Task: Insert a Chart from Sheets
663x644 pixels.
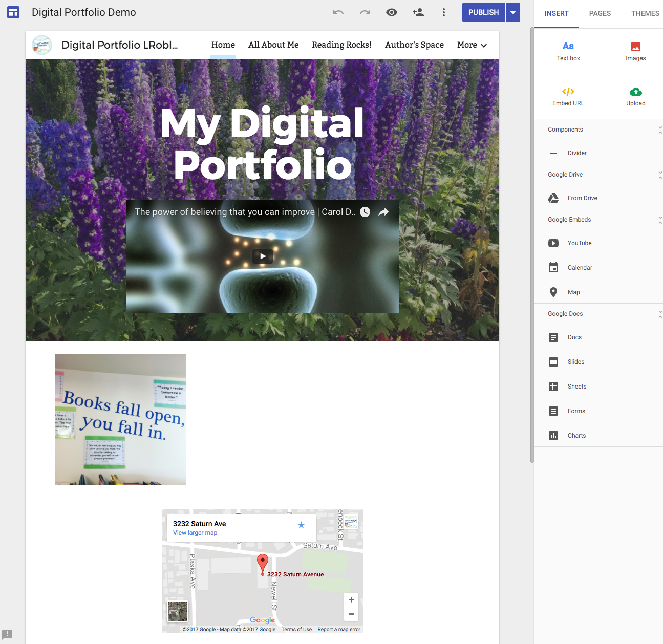Action: click(x=576, y=435)
